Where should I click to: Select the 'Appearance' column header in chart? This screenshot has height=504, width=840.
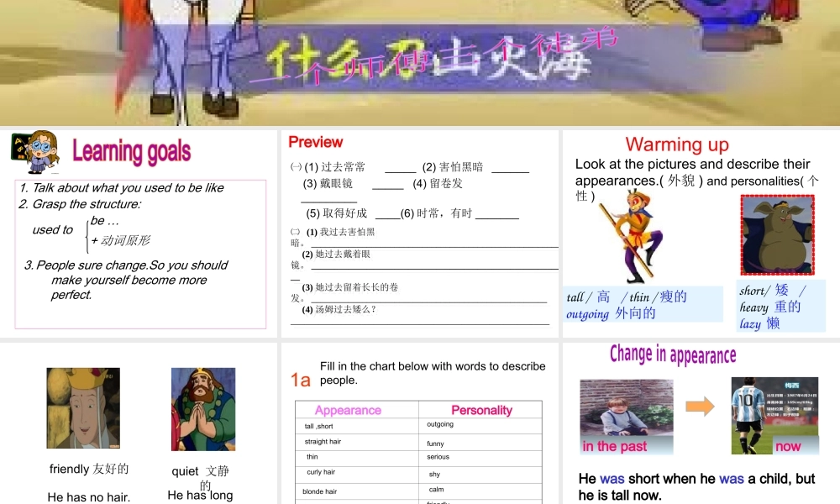pyautogui.click(x=348, y=410)
